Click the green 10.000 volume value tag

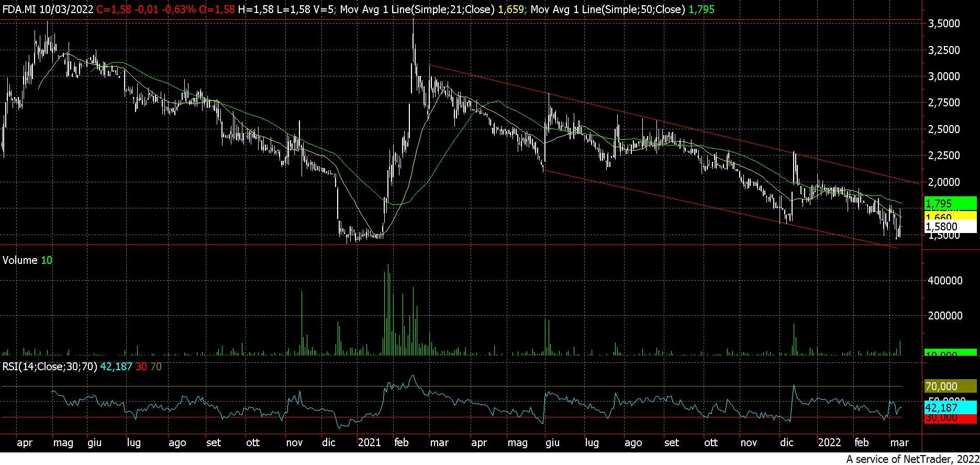pyautogui.click(x=951, y=353)
